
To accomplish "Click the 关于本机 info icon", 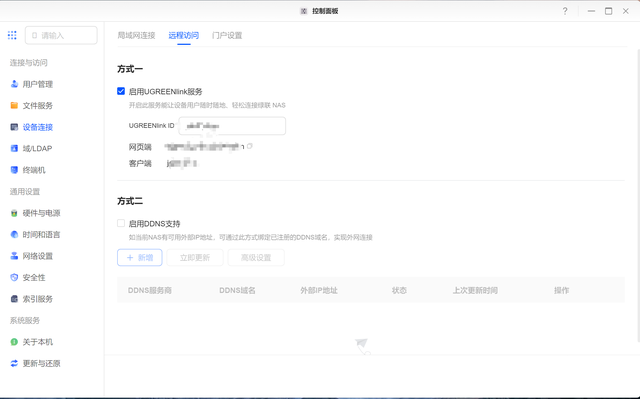I will 14,342.
